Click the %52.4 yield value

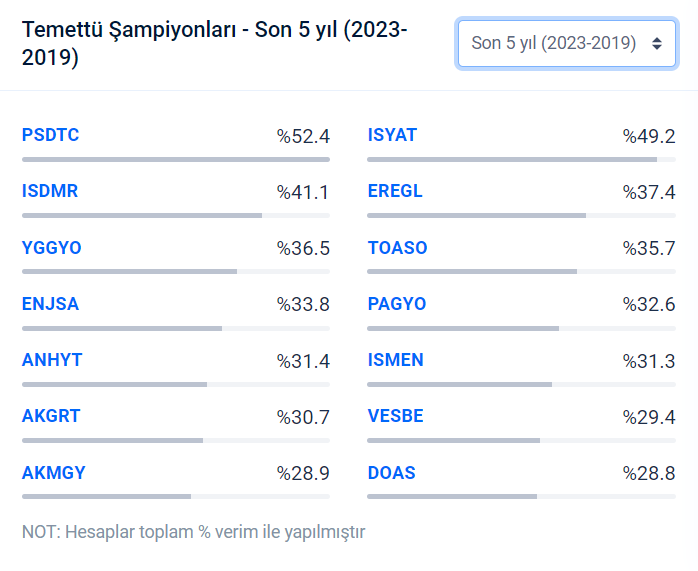point(303,136)
